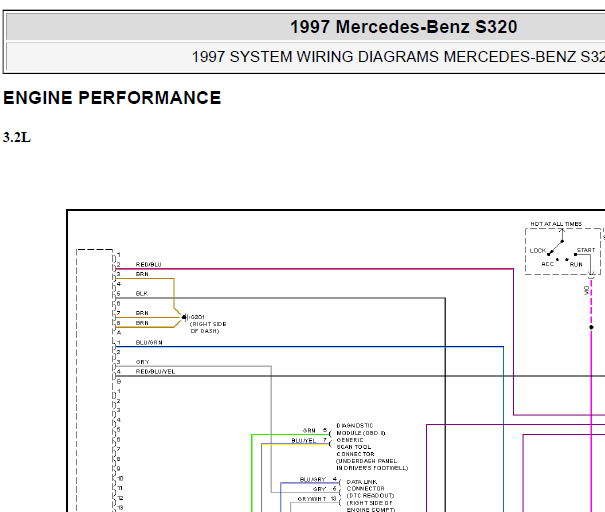This screenshot has width=605, height=512.
Task: Click the 'BLU/GRN' wire label
Action: [149, 342]
